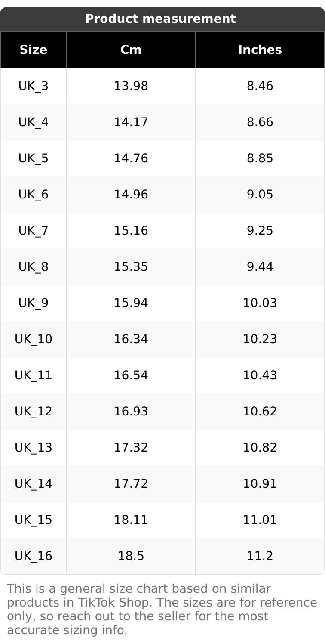Click the 17.72 cm cell
This screenshot has height=644, width=325.
(x=131, y=484)
